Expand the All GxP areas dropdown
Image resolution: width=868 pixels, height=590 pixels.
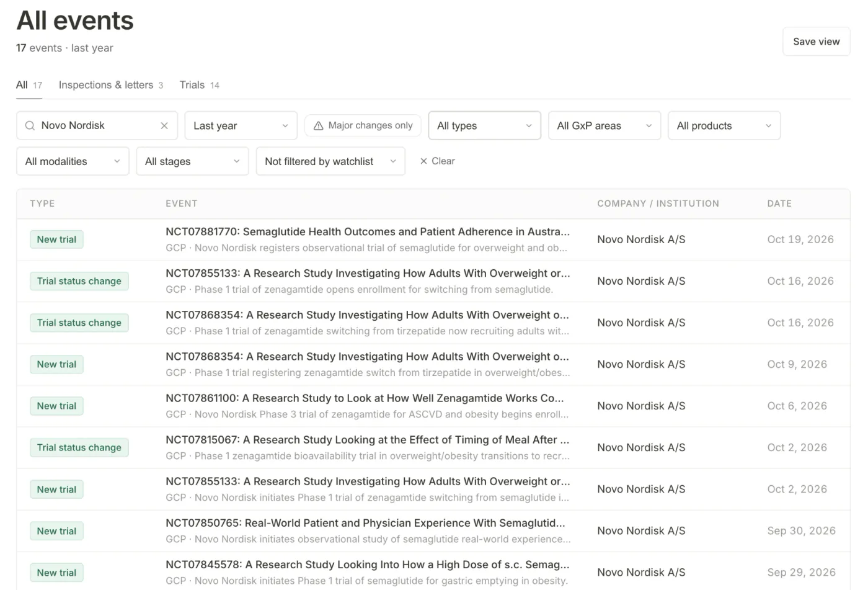click(x=604, y=126)
